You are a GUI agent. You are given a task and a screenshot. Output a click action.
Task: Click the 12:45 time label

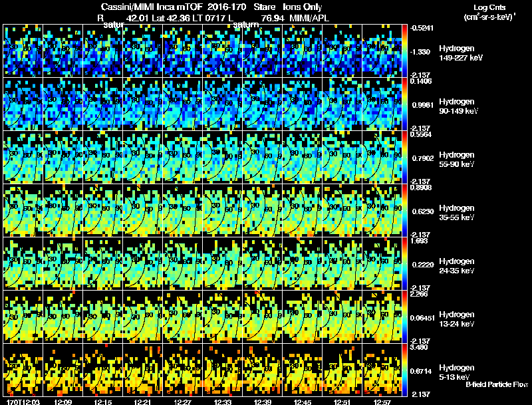point(303,402)
